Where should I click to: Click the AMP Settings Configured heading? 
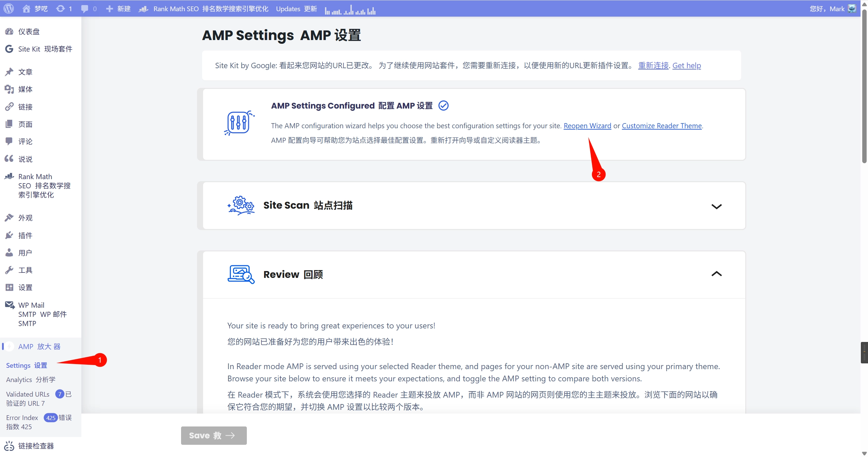pos(352,106)
